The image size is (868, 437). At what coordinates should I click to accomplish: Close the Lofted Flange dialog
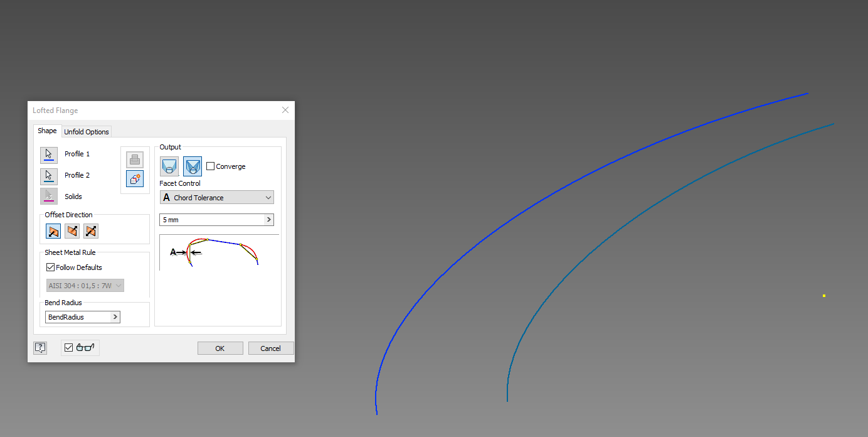point(285,110)
